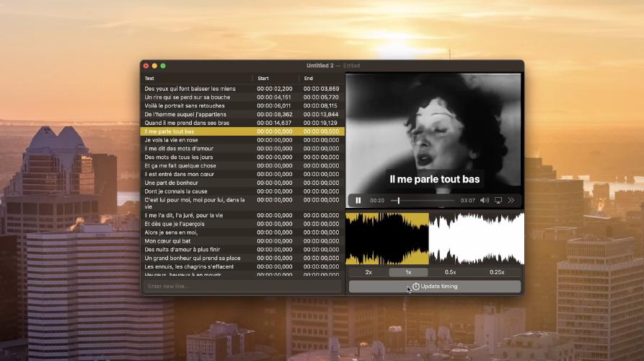
Task: Select the 1x speed option
Action: point(408,272)
